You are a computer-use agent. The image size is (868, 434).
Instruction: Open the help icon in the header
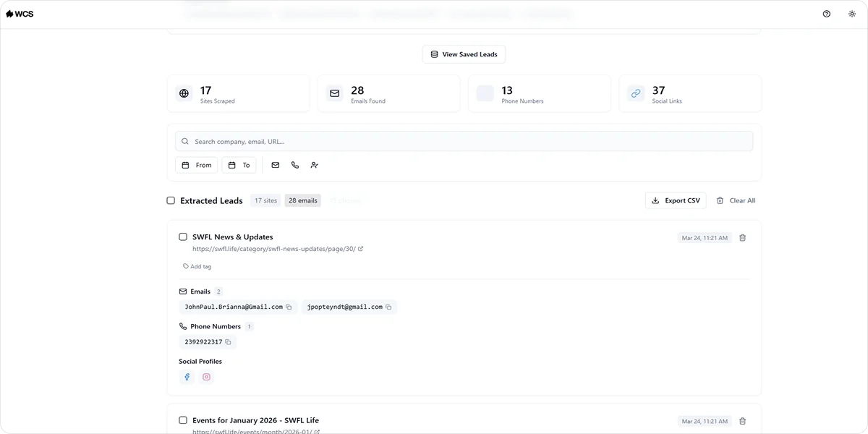point(827,14)
